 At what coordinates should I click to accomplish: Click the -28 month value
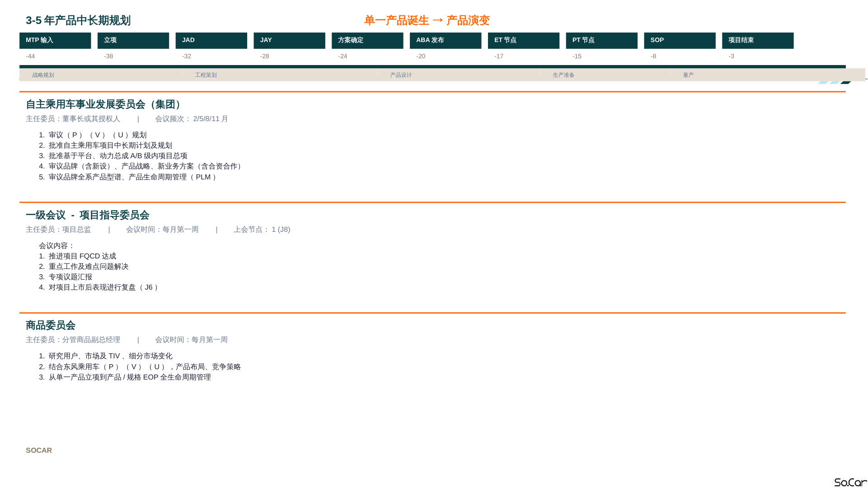coord(265,56)
